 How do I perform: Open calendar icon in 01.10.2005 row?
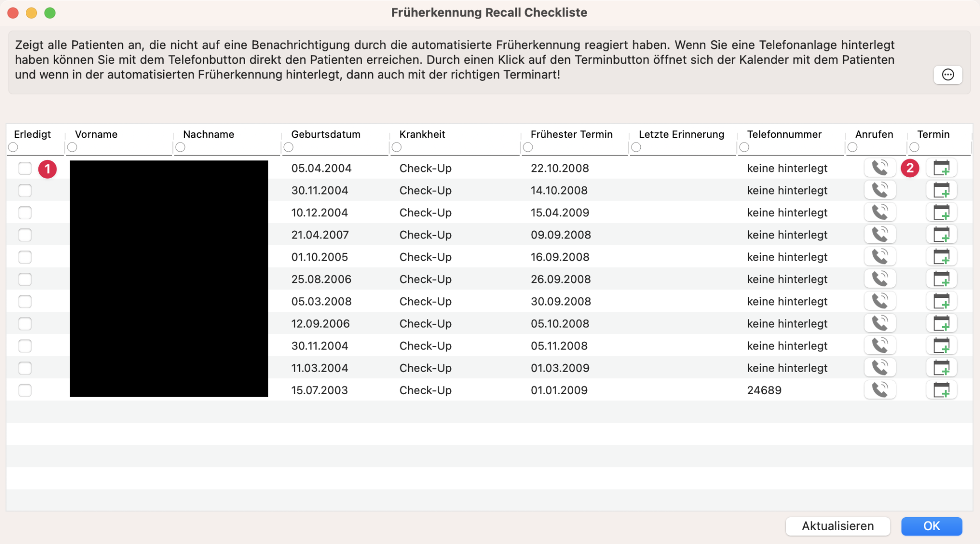[x=941, y=257]
